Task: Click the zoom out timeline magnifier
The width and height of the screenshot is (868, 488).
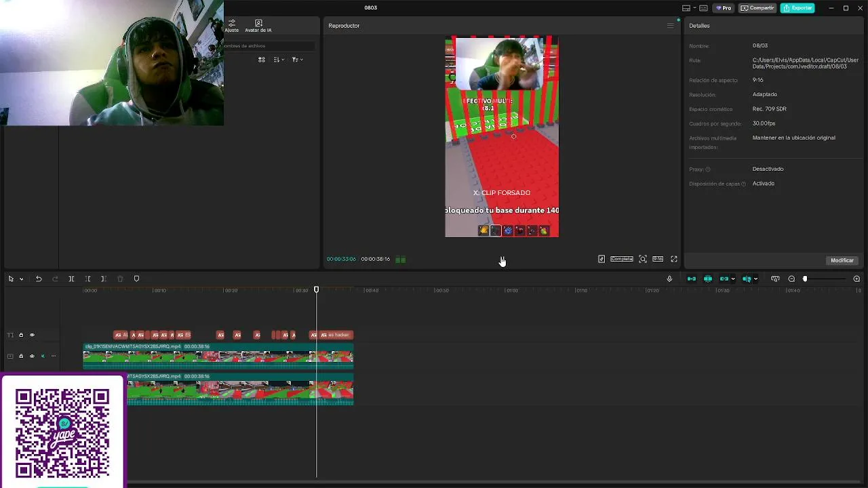Action: [791, 279]
